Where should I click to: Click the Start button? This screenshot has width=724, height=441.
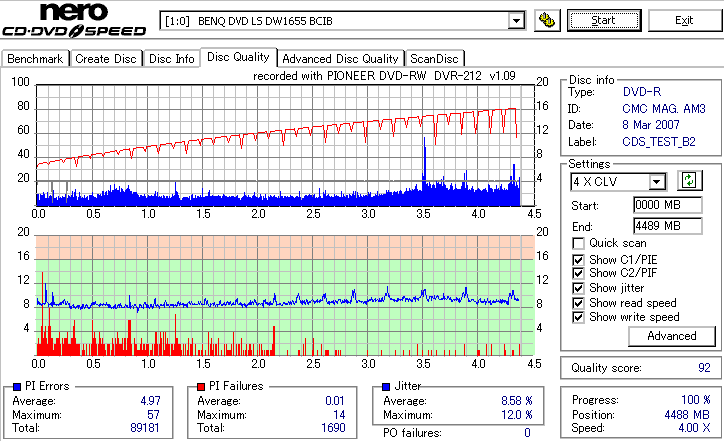(604, 20)
